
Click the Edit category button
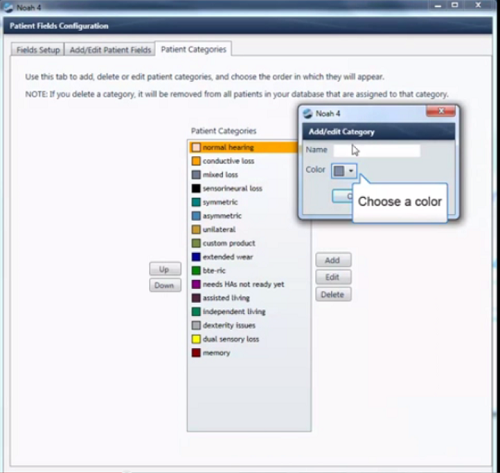tap(333, 277)
